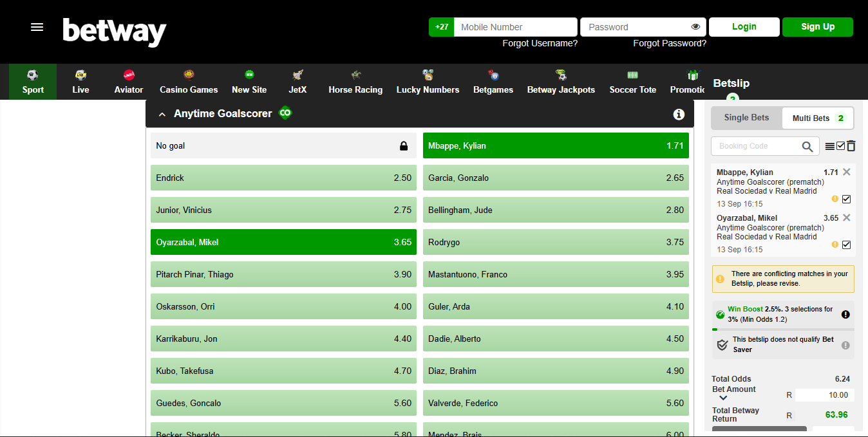Viewport: 868px width, 437px height.
Task: Switch to the Single Bets tab
Action: (747, 118)
